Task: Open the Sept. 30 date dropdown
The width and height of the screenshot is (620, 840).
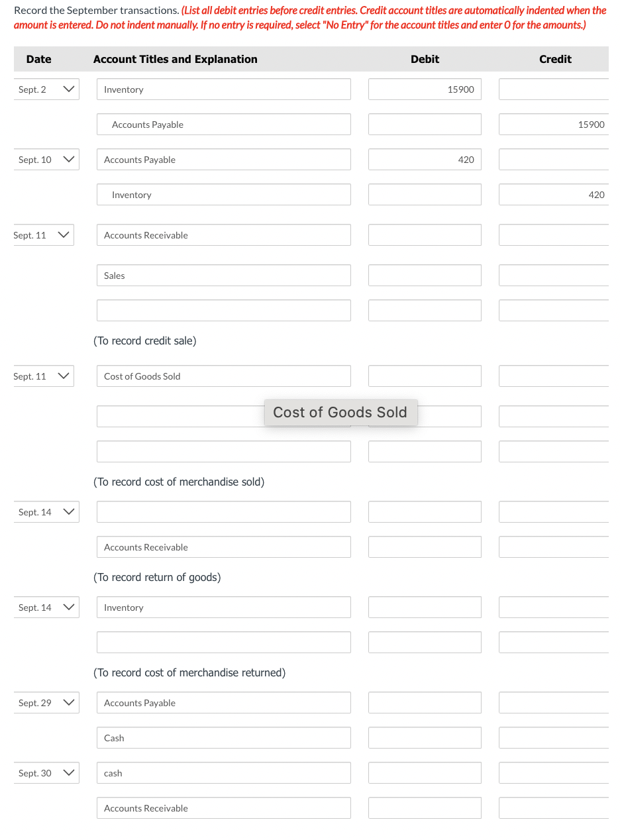Action: 46,773
